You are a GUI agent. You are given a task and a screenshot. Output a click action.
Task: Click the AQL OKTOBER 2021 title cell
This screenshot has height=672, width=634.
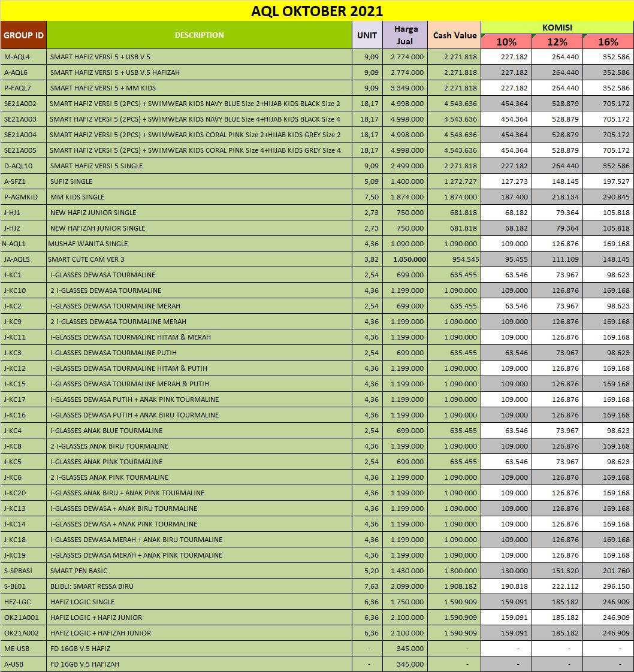point(317,11)
